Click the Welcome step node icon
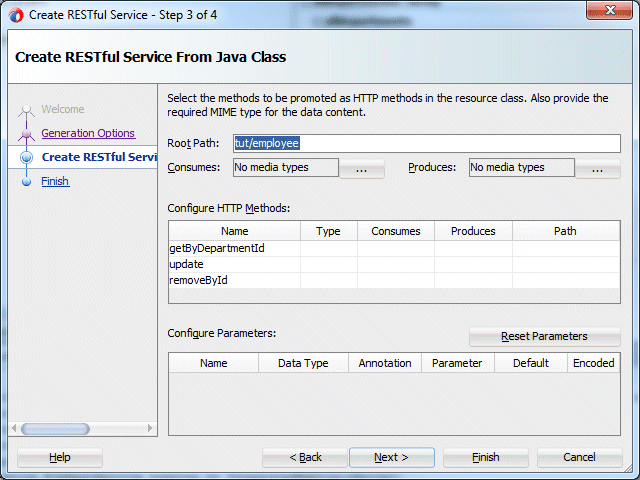The height and width of the screenshot is (480, 640). click(27, 109)
